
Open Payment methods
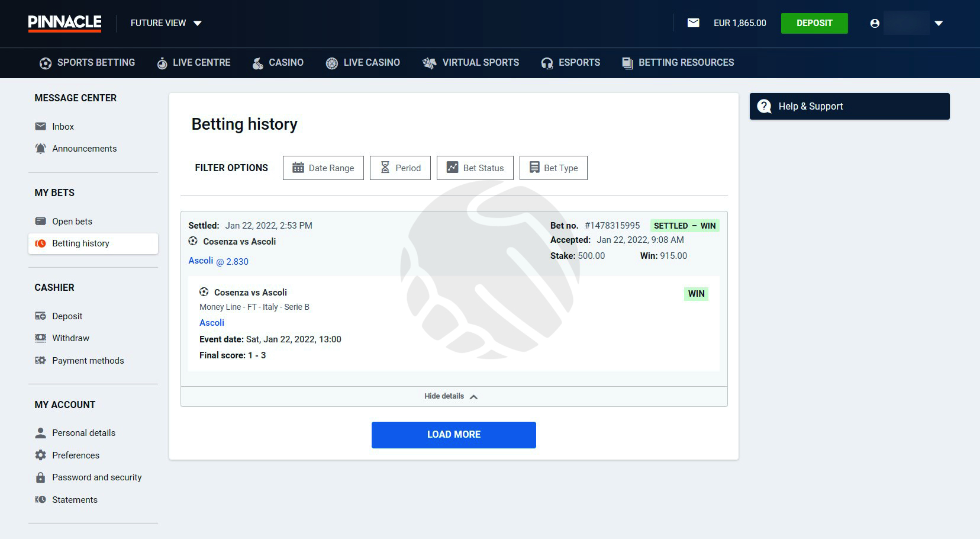tap(88, 361)
